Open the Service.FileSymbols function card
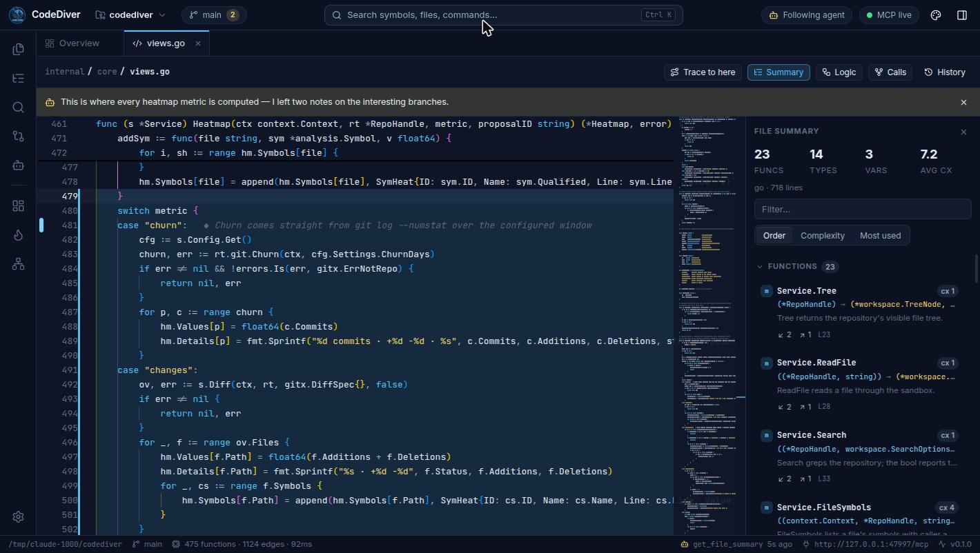 pos(860,517)
